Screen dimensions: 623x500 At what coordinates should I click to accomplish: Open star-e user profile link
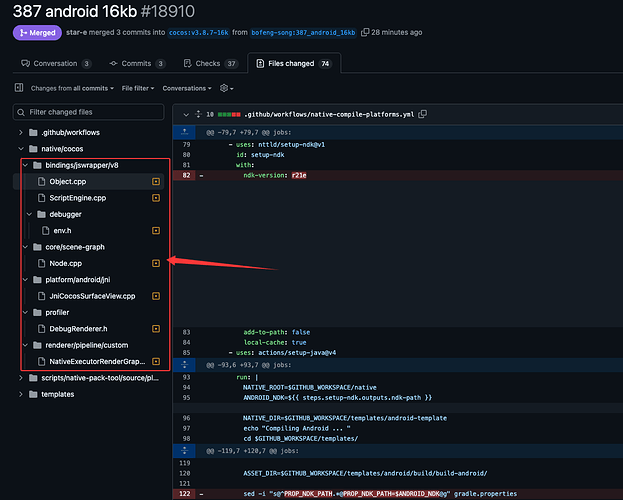[x=76, y=33]
